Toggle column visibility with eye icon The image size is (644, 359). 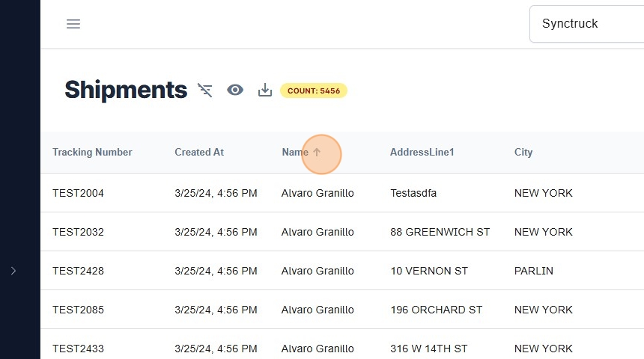pyautogui.click(x=235, y=90)
